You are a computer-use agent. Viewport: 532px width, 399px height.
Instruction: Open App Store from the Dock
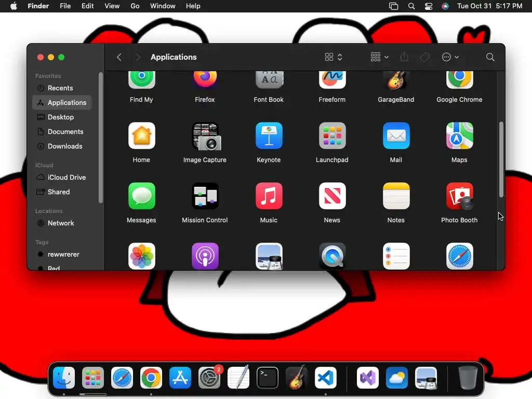coord(180,378)
